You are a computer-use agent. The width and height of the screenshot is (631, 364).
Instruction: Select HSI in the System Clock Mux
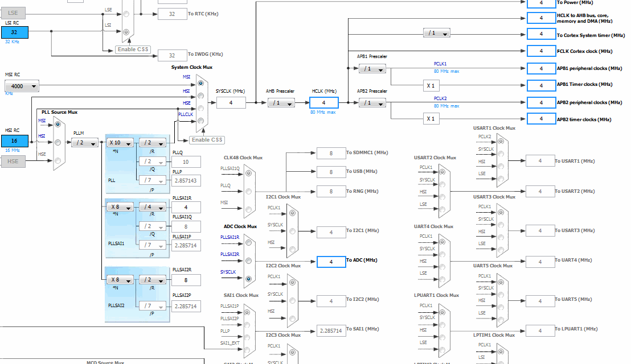[200, 96]
